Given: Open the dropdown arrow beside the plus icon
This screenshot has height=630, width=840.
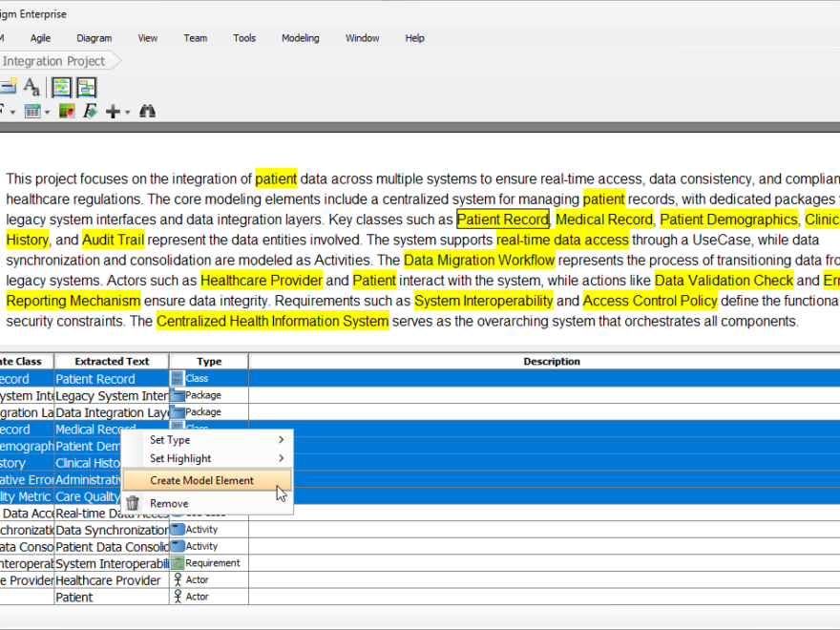Looking at the screenshot, I should coord(127,112).
